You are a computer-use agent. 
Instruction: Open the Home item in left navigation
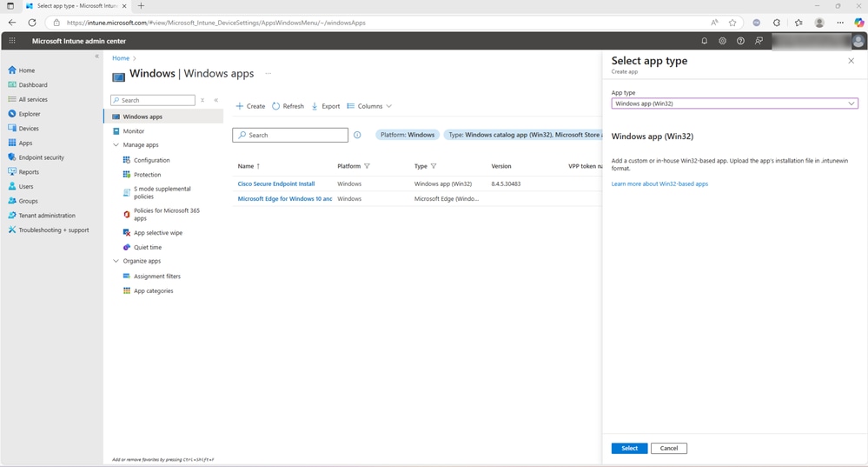click(22, 70)
